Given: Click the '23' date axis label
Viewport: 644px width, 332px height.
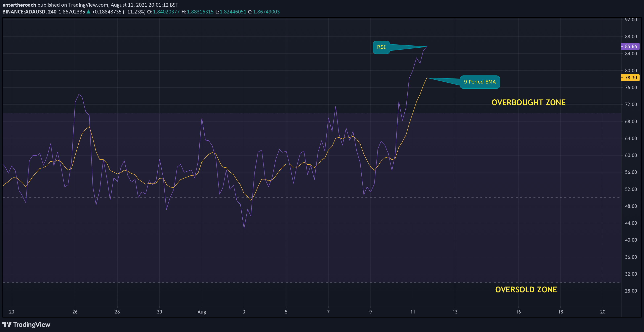Looking at the screenshot, I should (x=11, y=312).
